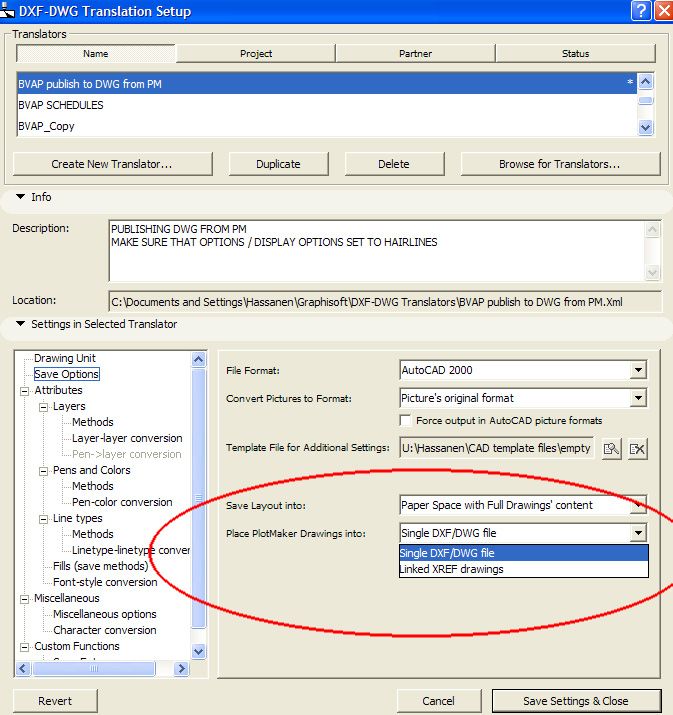The image size is (673, 715).
Task: Select Save Options in settings tree
Action: pos(67,374)
